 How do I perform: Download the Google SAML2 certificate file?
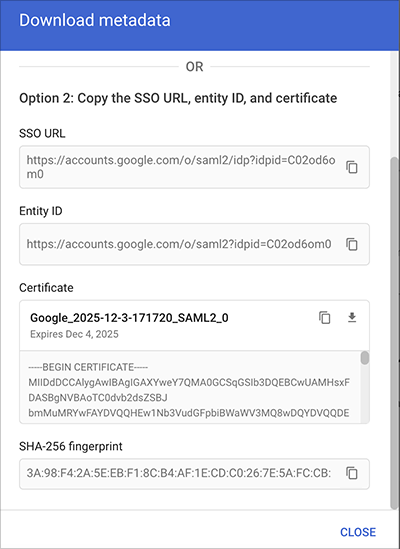352,318
